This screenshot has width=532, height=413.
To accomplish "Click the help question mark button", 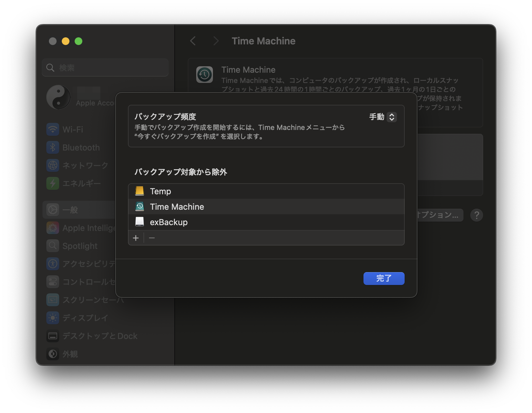I will tap(476, 215).
